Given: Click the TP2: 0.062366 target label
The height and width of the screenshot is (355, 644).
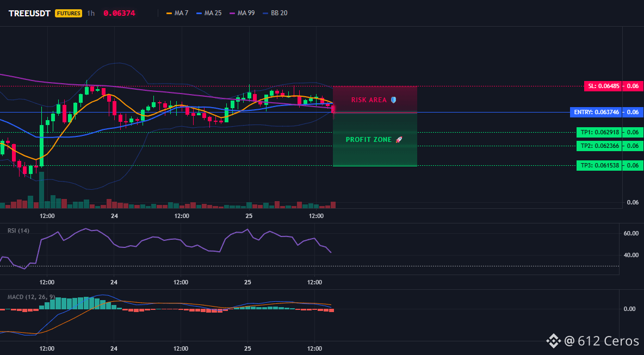Looking at the screenshot, I should [599, 146].
